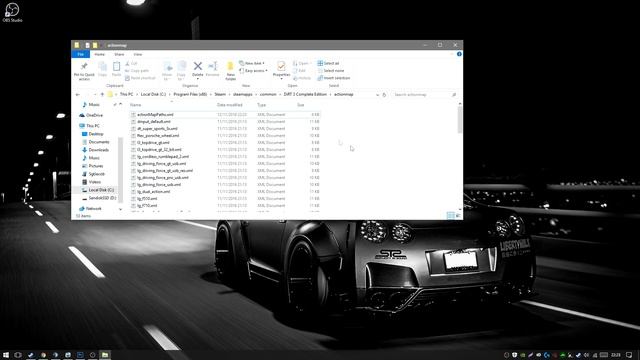Screen dimensions: 640x360
Task: Open the Windows Start menu
Action: 6,355
